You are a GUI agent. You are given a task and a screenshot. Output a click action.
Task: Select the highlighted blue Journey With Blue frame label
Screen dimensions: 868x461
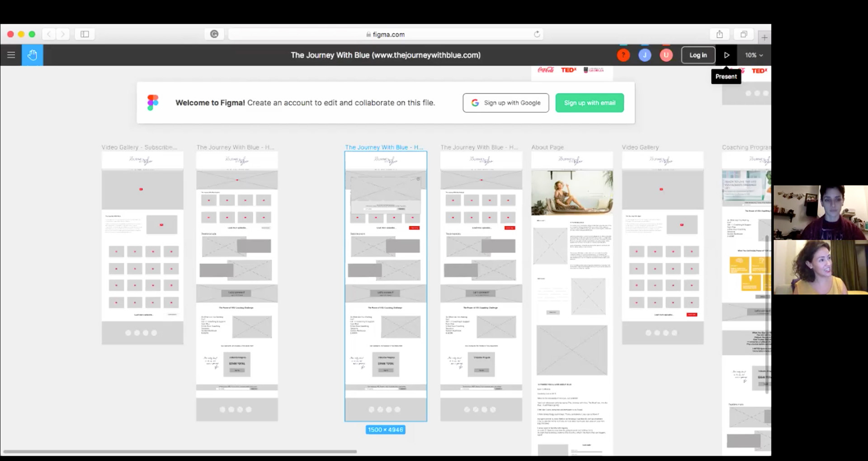(x=384, y=147)
